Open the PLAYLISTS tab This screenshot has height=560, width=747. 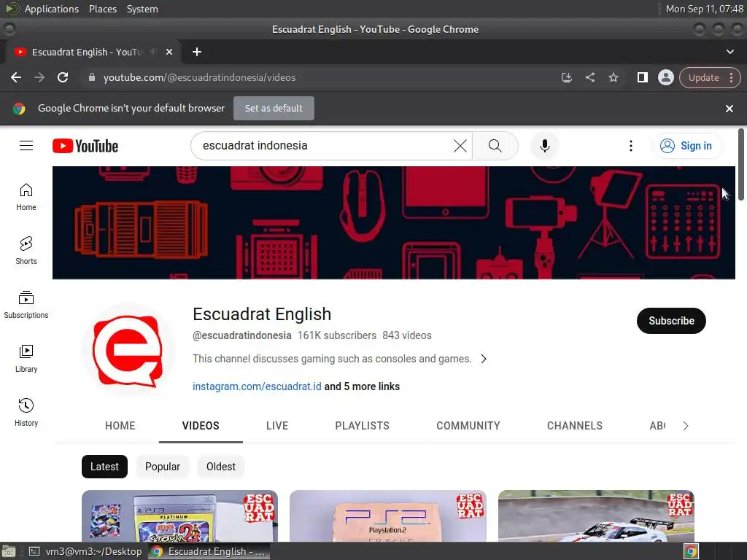coord(362,426)
